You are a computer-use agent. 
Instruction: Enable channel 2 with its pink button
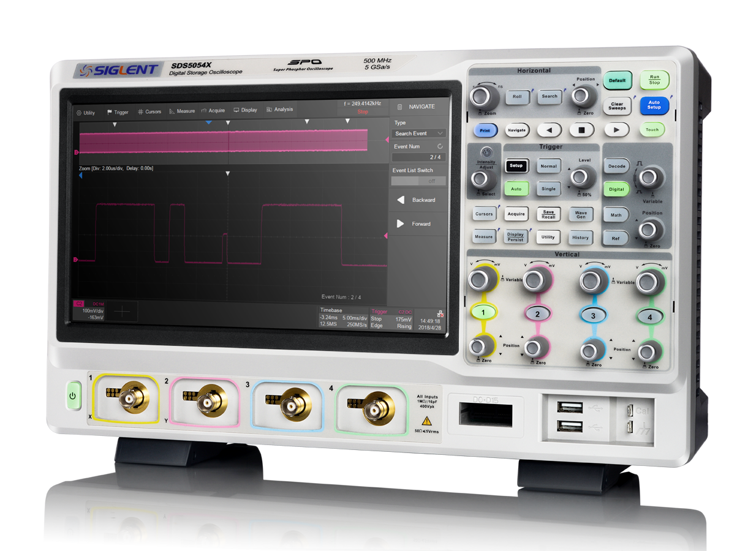pos(537,313)
